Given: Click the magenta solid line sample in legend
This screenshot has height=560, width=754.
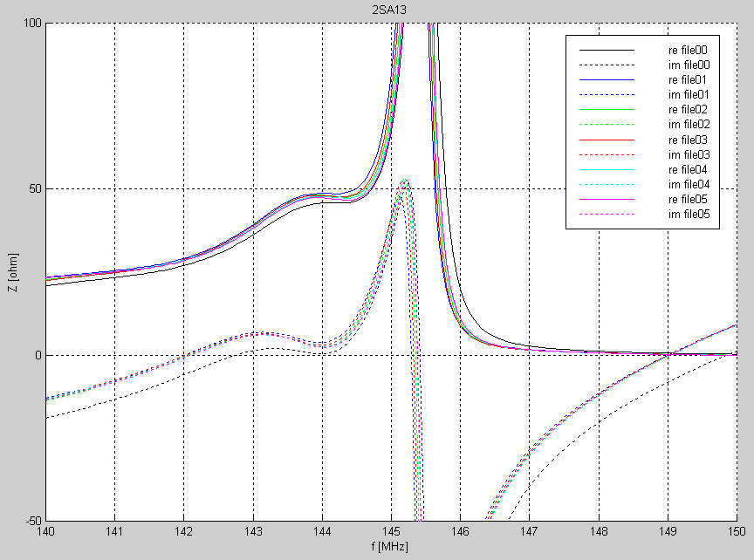Looking at the screenshot, I should (x=607, y=200).
